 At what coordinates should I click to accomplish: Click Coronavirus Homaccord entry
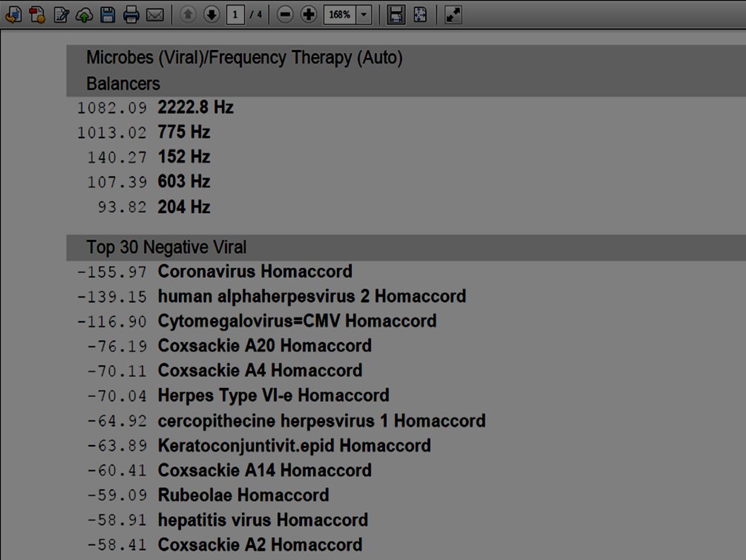255,272
